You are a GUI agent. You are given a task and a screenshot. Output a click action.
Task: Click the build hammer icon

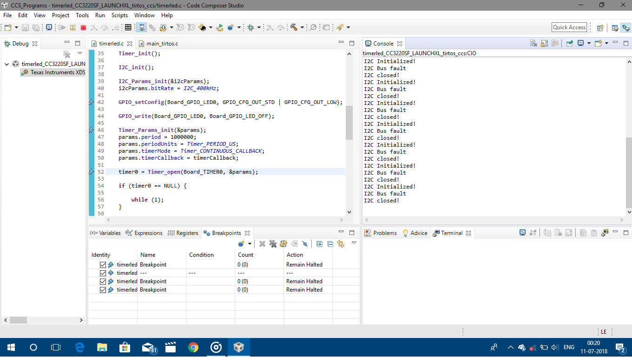click(294, 28)
